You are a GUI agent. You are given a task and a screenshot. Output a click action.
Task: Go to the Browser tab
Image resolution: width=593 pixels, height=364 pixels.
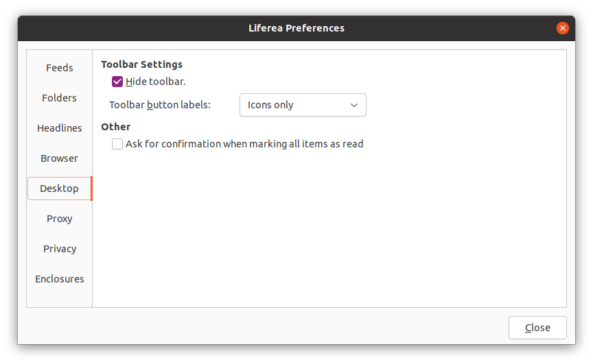click(x=59, y=158)
